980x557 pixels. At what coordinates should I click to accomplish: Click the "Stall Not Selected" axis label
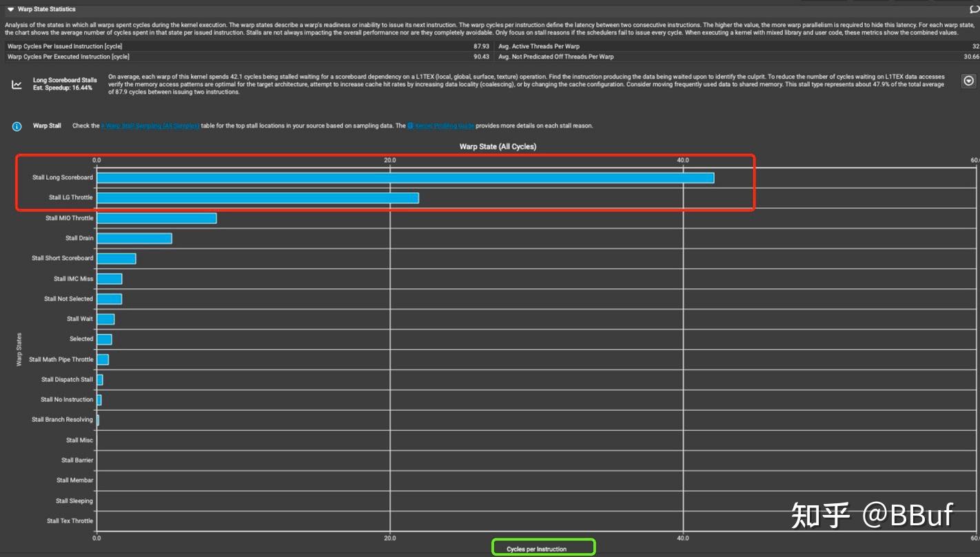(68, 298)
